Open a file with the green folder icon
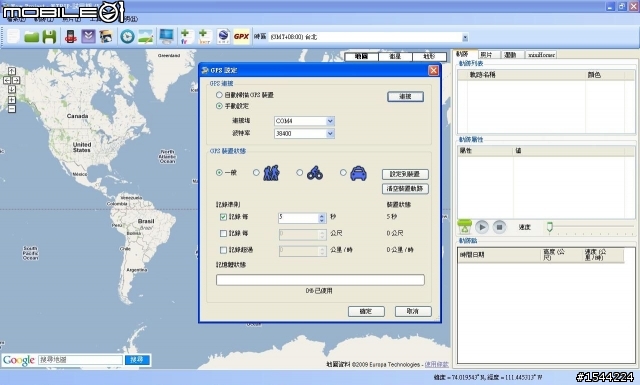 31,37
